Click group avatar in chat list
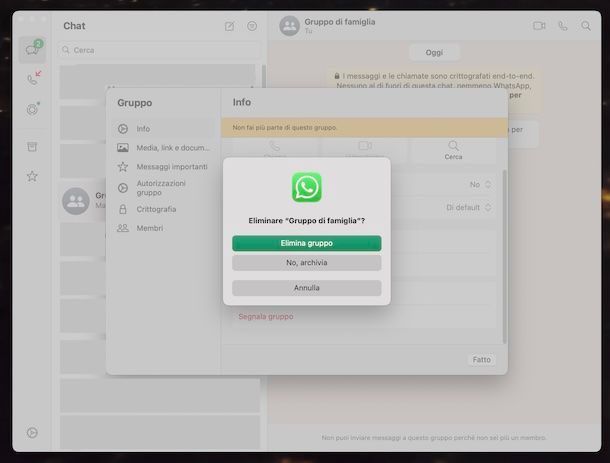 coord(76,201)
